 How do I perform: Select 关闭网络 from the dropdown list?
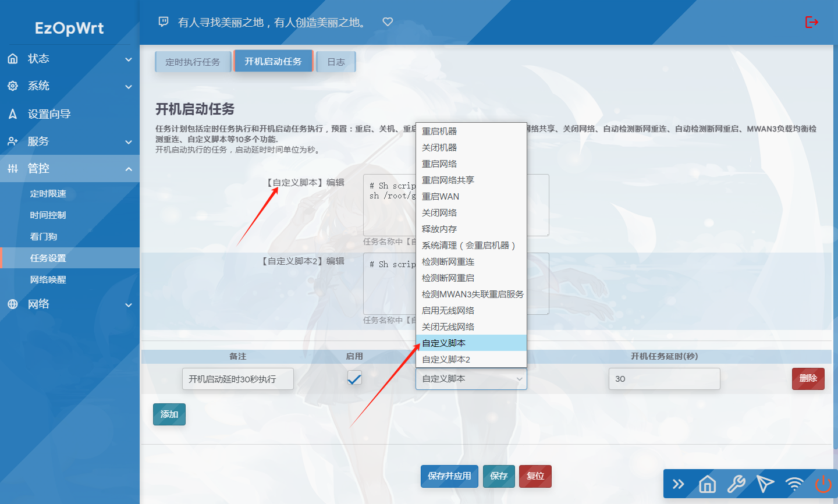pyautogui.click(x=471, y=213)
